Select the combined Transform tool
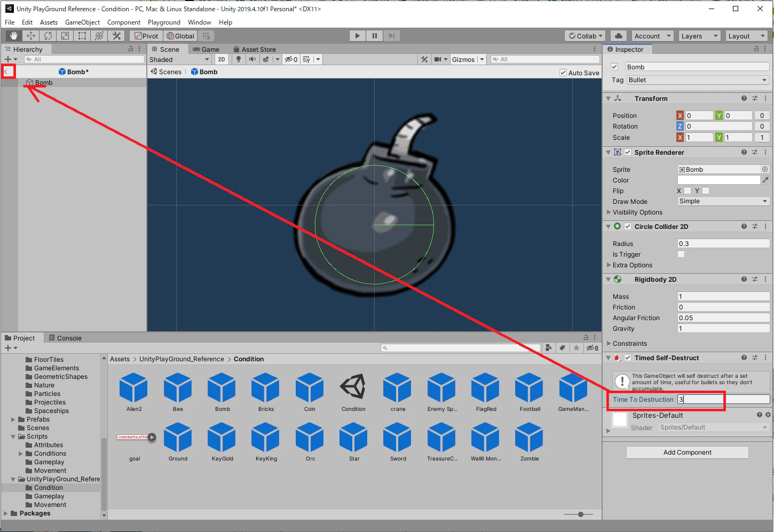The image size is (774, 532). click(99, 36)
